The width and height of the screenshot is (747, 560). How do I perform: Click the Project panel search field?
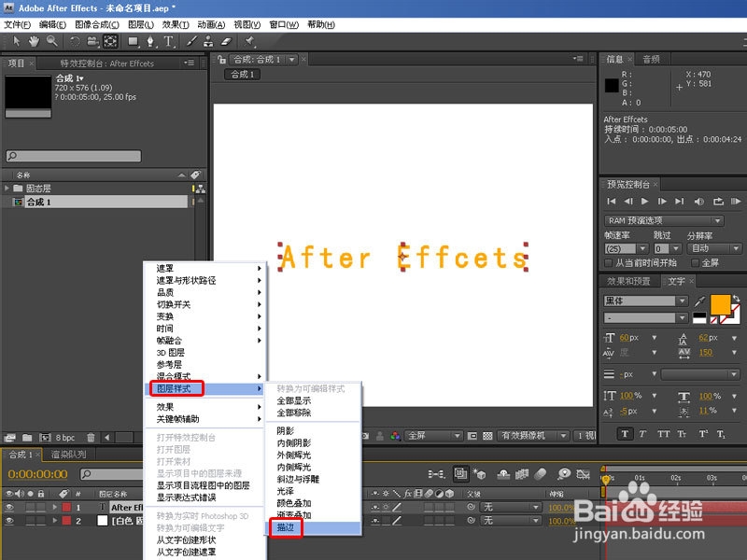74,156
